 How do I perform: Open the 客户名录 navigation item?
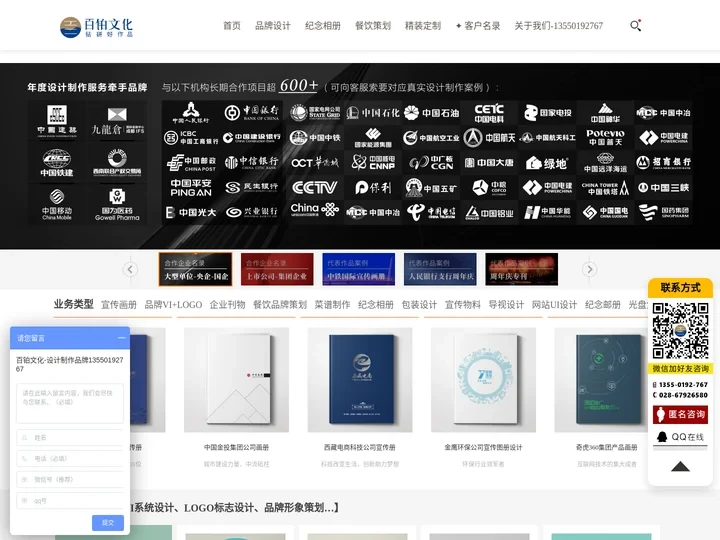pos(478,26)
